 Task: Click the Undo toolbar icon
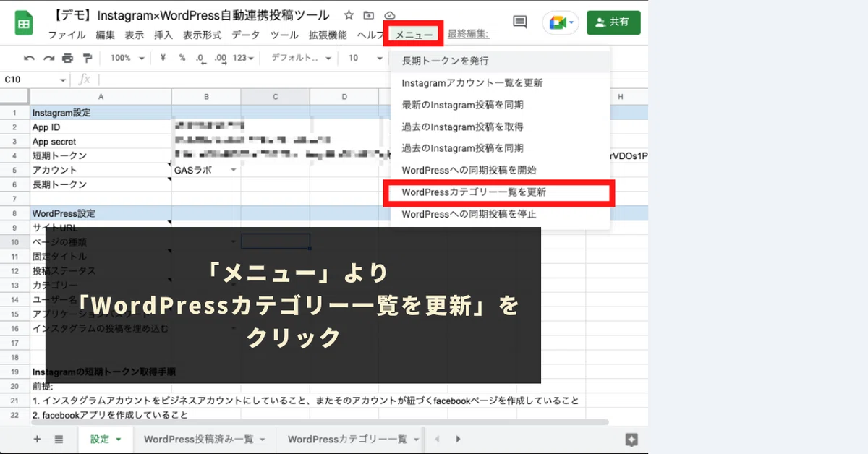coord(30,58)
